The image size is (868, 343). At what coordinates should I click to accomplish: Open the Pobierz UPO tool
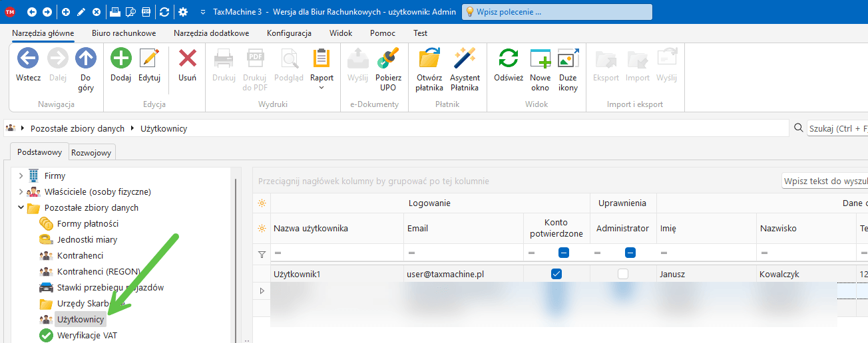387,60
